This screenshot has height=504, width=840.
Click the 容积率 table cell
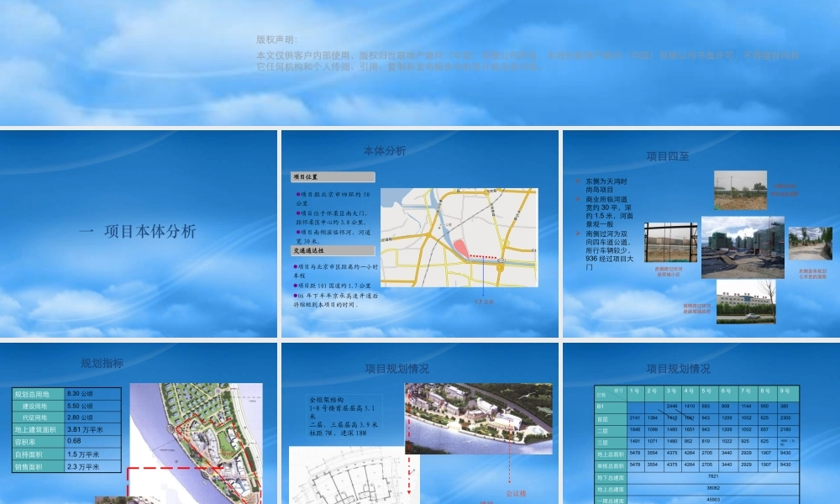pos(38,442)
